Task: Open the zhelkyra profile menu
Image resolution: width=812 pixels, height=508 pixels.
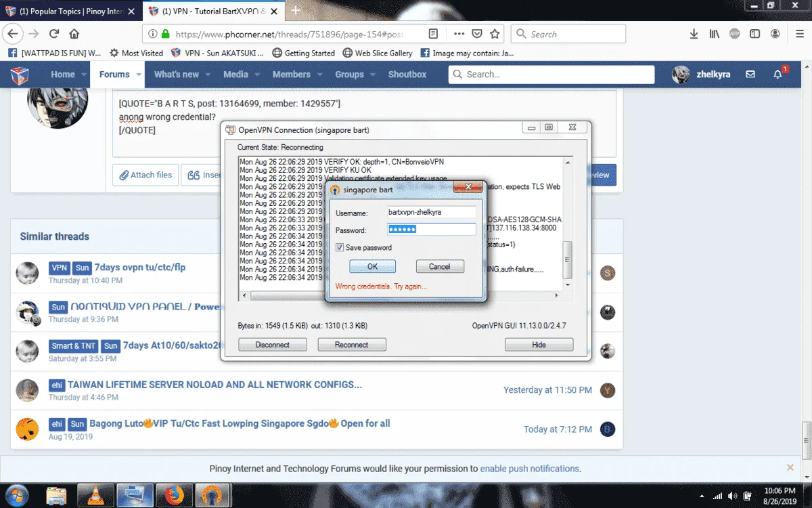Action: [x=701, y=75]
